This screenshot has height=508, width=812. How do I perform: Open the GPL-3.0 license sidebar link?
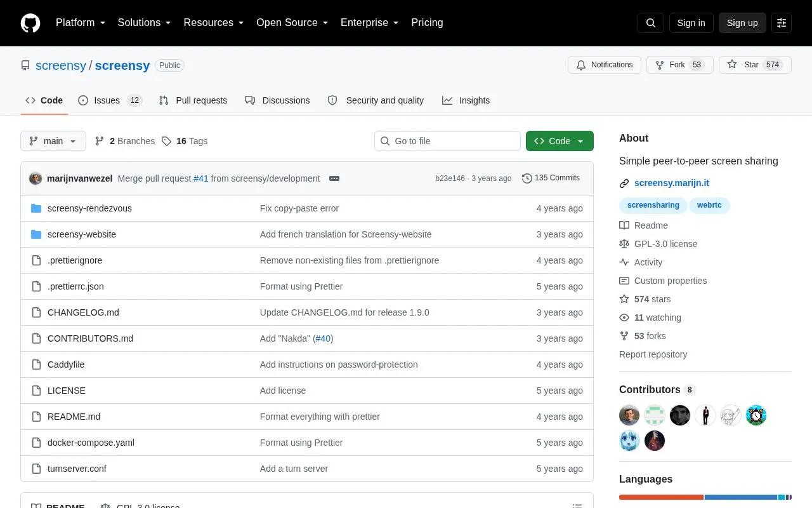pyautogui.click(x=658, y=244)
